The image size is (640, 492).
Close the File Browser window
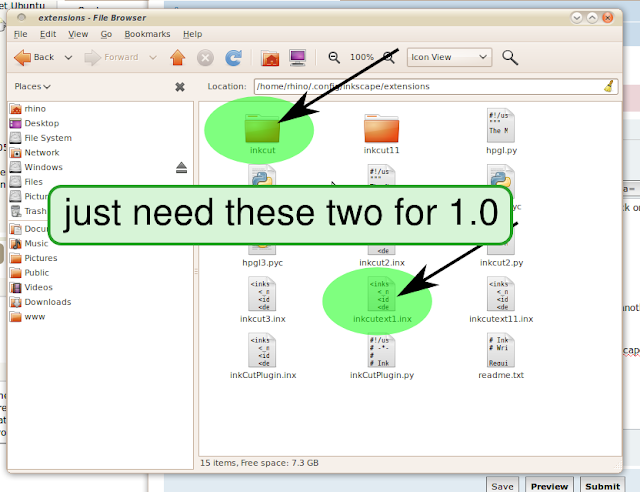(608, 18)
